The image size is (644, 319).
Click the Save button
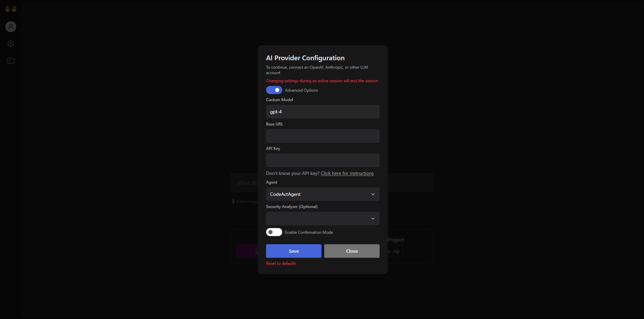[294, 251]
